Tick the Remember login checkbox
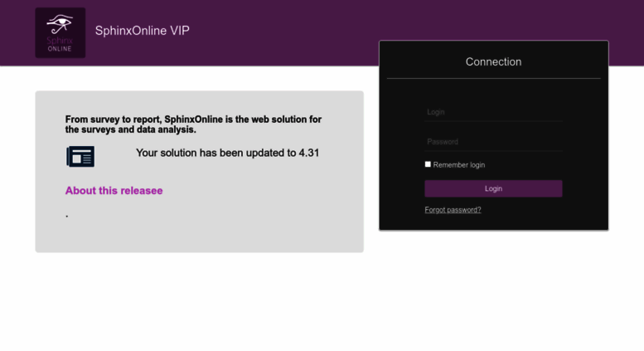The height and width of the screenshot is (351, 644). (428, 164)
